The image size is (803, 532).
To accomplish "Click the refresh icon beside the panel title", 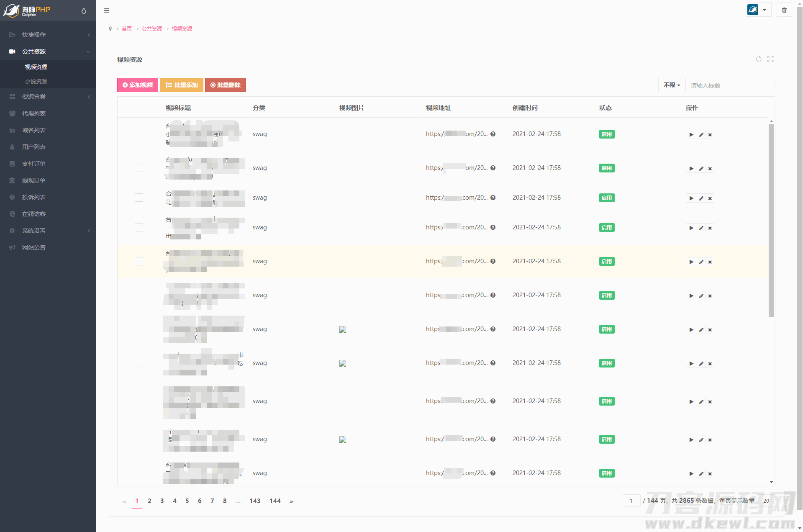I will coord(758,59).
